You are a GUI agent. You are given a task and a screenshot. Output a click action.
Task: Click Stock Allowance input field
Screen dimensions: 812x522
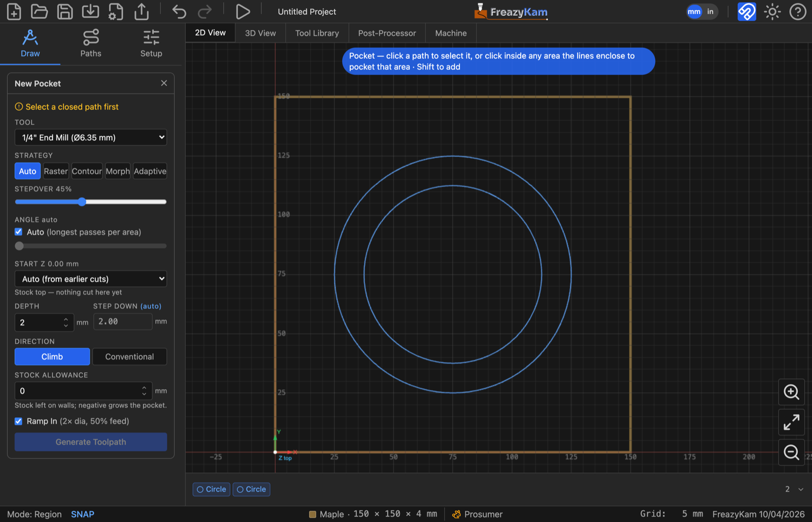click(84, 390)
